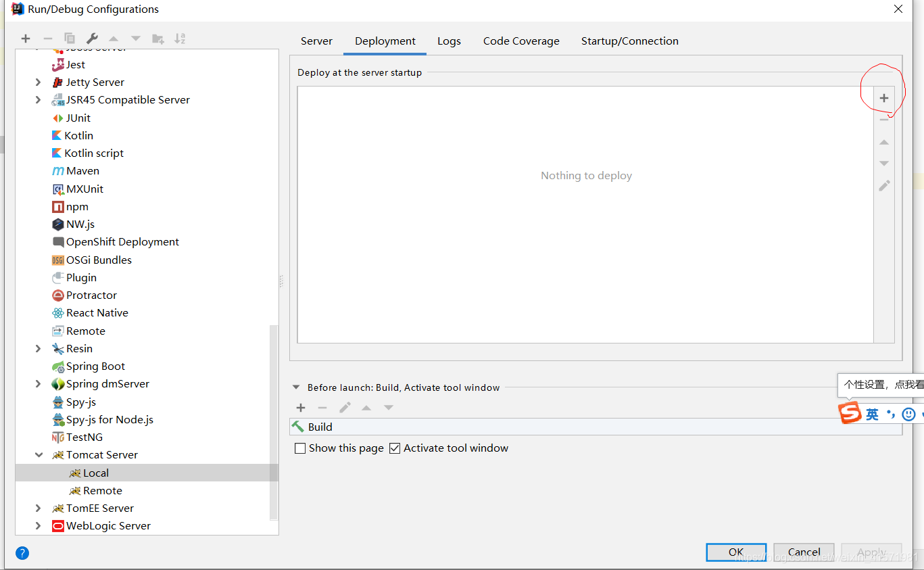
Task: Switch to the Startup/Connection tab
Action: 630,41
